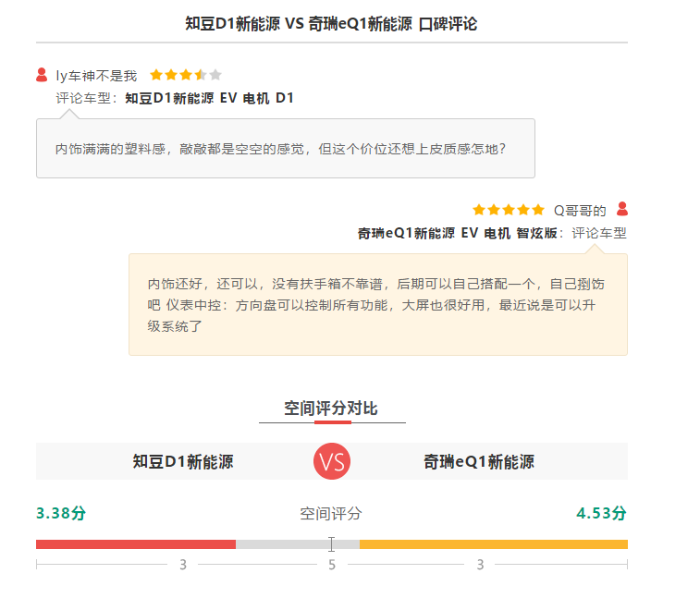Open username Q哥哥的

(580, 210)
